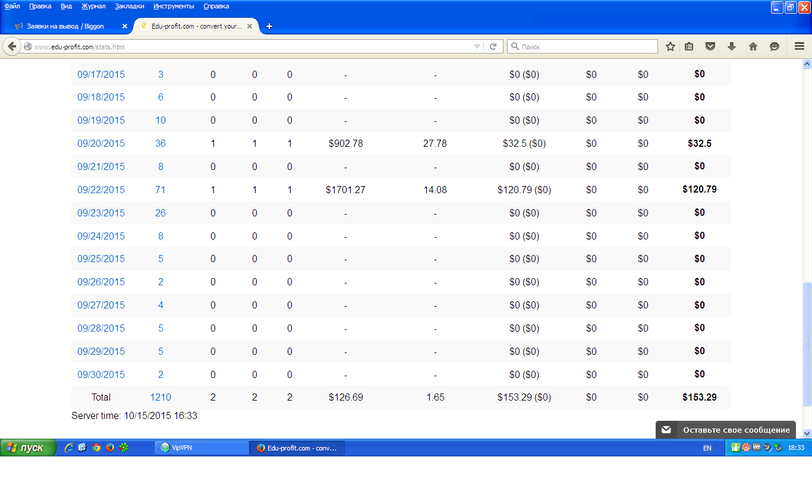Viewport: 812px width, 504px height.
Task: Switch to VipVPN taskbar window
Action: click(x=202, y=448)
